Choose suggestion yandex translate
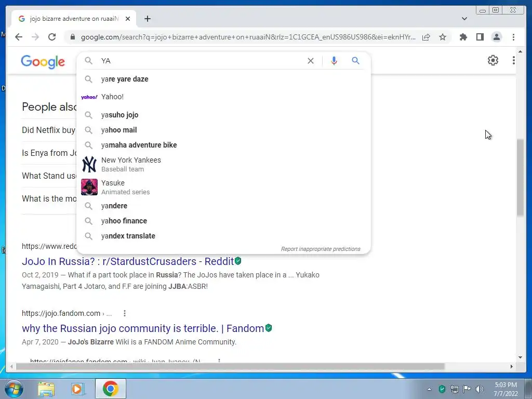The image size is (532, 399). (224, 236)
